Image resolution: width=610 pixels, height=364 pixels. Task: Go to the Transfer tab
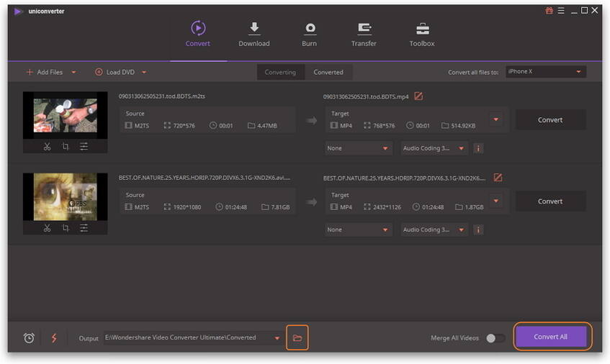[364, 35]
